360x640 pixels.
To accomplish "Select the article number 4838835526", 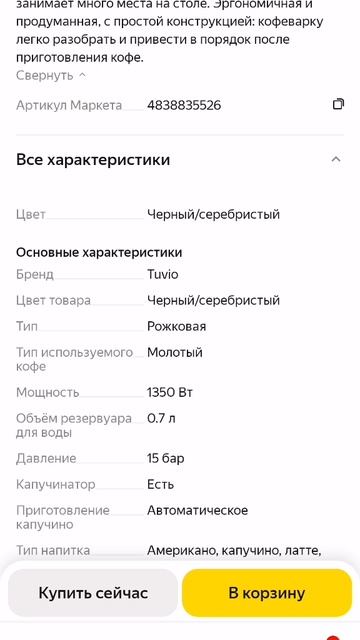I will [x=184, y=105].
